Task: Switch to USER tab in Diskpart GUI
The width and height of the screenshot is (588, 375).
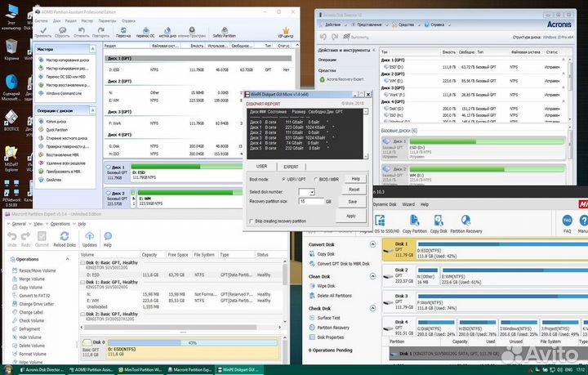Action: point(262,166)
